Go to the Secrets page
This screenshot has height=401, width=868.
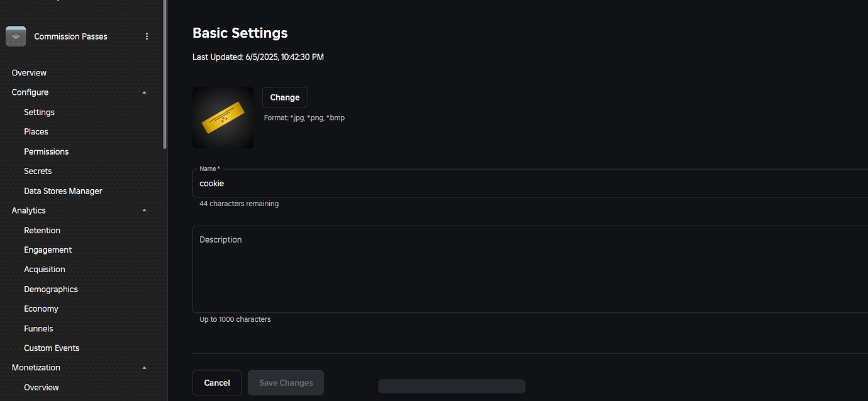[38, 170]
